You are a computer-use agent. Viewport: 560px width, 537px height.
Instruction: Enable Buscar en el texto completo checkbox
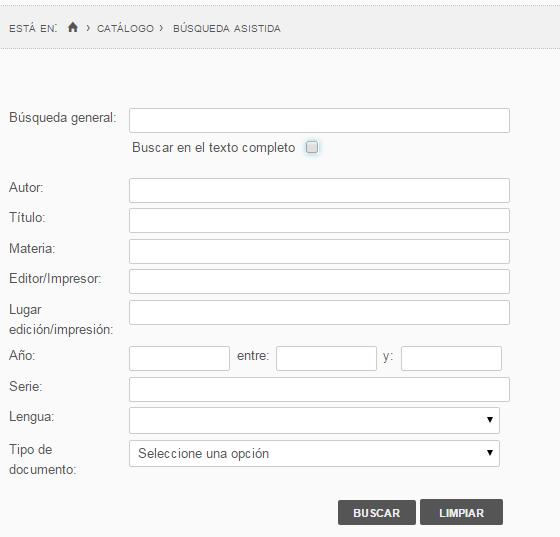click(x=312, y=147)
